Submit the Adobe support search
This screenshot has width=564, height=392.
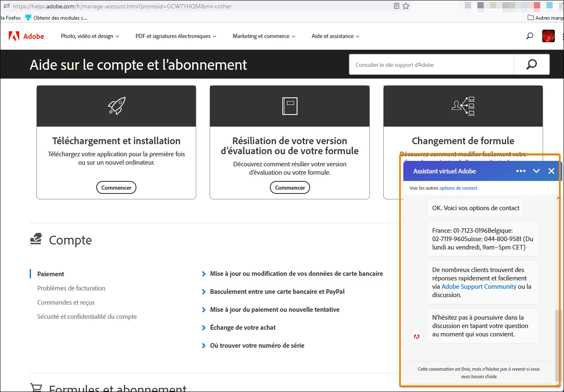pos(531,65)
